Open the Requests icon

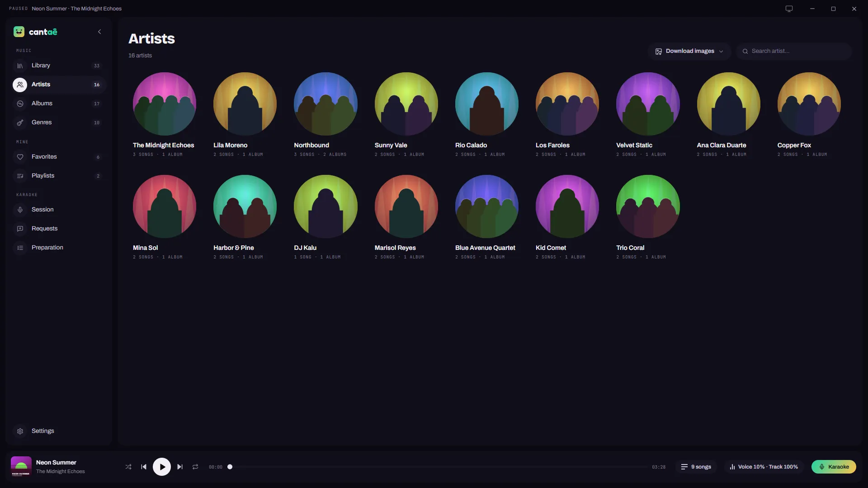20,229
